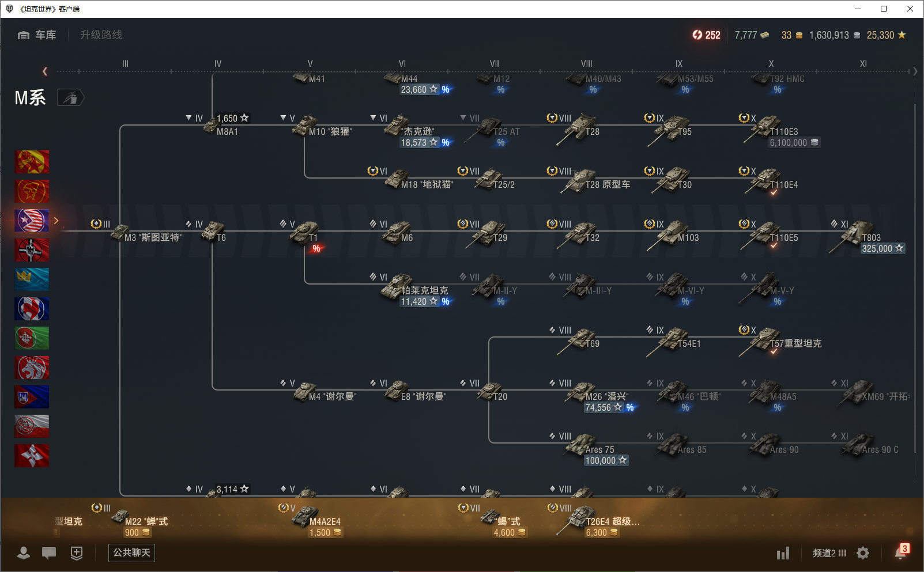Select the M44 artillery node
This screenshot has width=924, height=572.
coord(418,84)
